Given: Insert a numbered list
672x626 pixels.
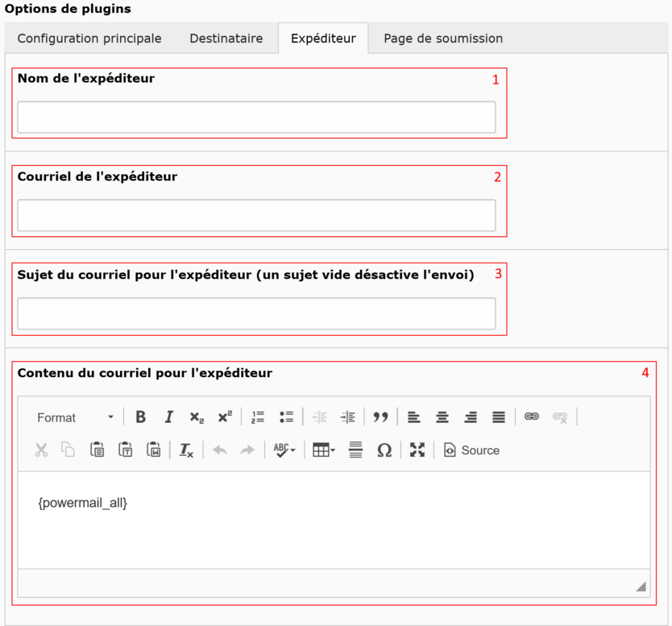Looking at the screenshot, I should coord(258,417).
